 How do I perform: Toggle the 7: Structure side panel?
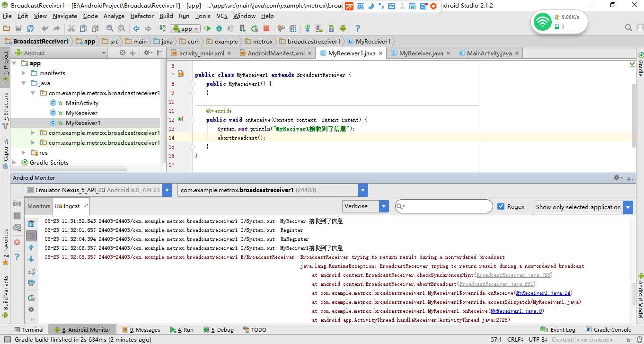click(5, 110)
